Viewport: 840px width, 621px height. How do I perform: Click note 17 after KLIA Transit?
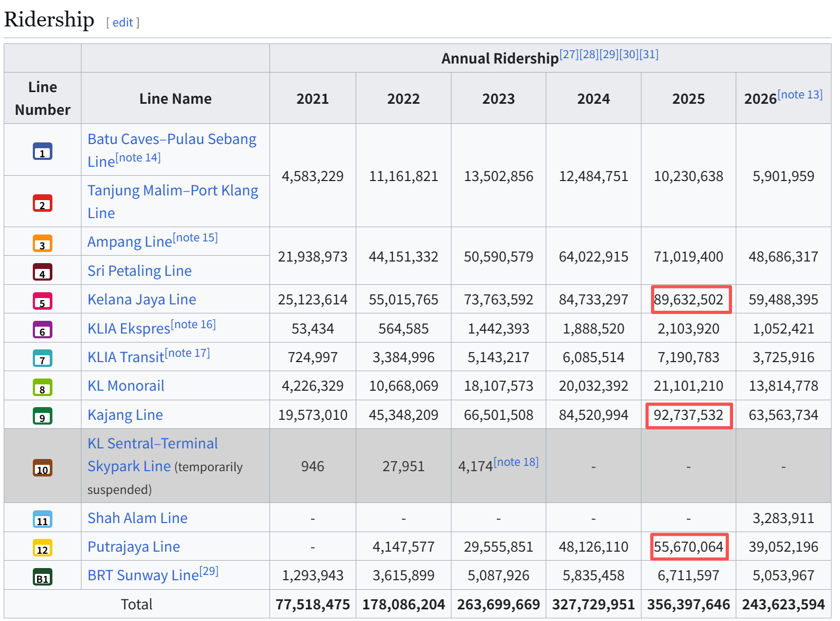pyautogui.click(x=187, y=353)
